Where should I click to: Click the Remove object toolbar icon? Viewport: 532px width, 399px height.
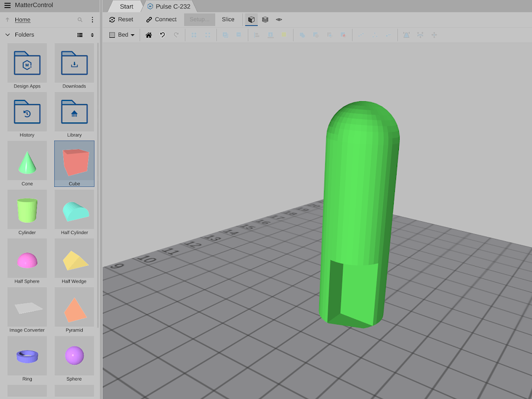tap(239, 35)
